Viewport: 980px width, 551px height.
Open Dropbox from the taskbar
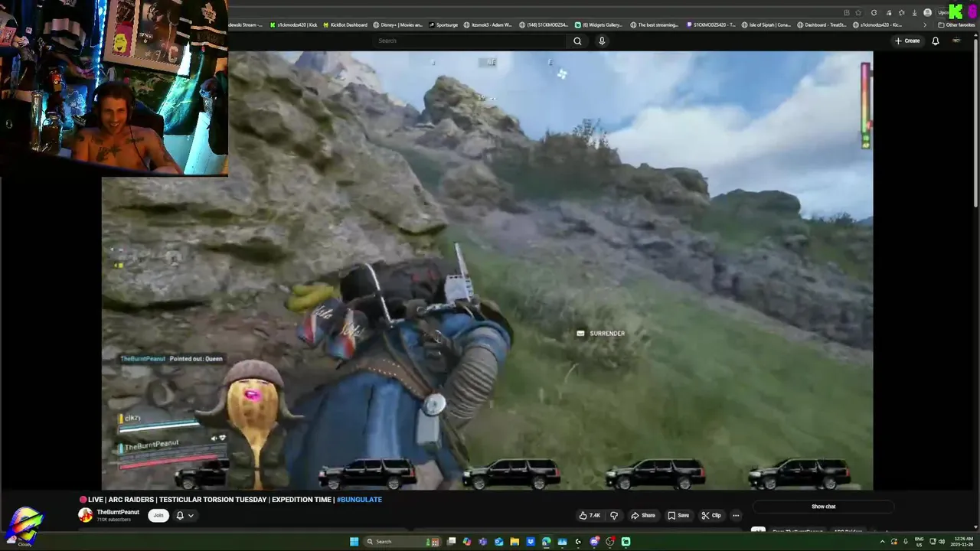(531, 542)
